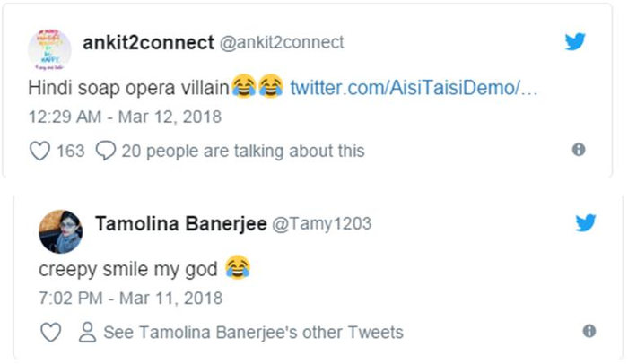Click Tamolina Banerjee's profile picture
The height and width of the screenshot is (364, 628).
pos(61,231)
